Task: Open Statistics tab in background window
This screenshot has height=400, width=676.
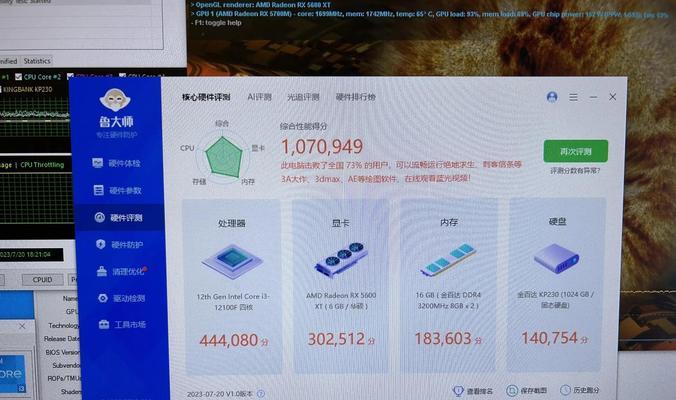Action: (x=37, y=61)
